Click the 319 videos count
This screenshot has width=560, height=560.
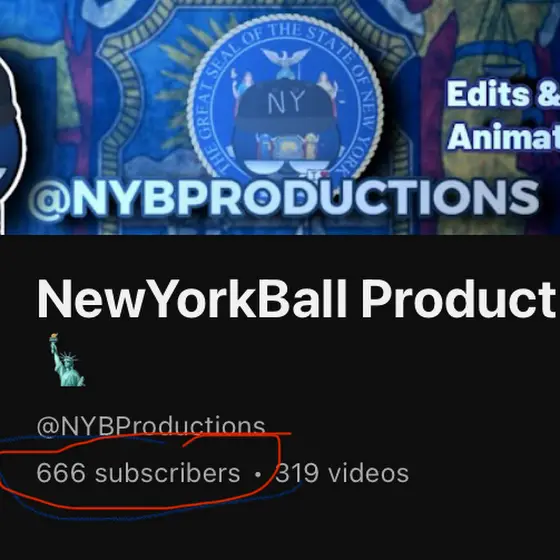click(x=342, y=473)
